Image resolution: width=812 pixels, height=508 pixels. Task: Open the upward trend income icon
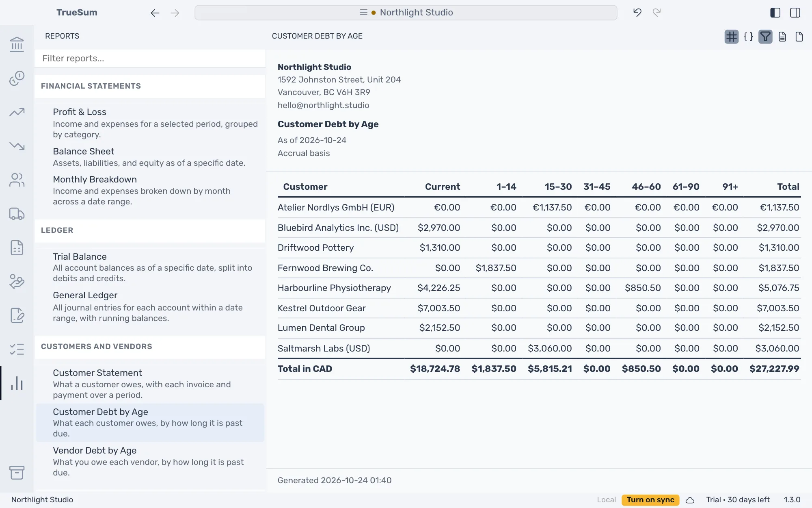[17, 112]
